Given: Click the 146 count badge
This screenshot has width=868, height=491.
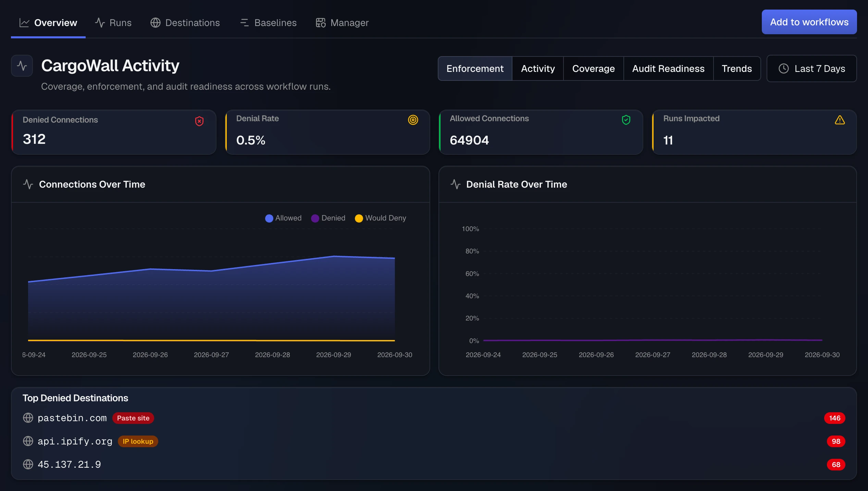Looking at the screenshot, I should tap(835, 418).
